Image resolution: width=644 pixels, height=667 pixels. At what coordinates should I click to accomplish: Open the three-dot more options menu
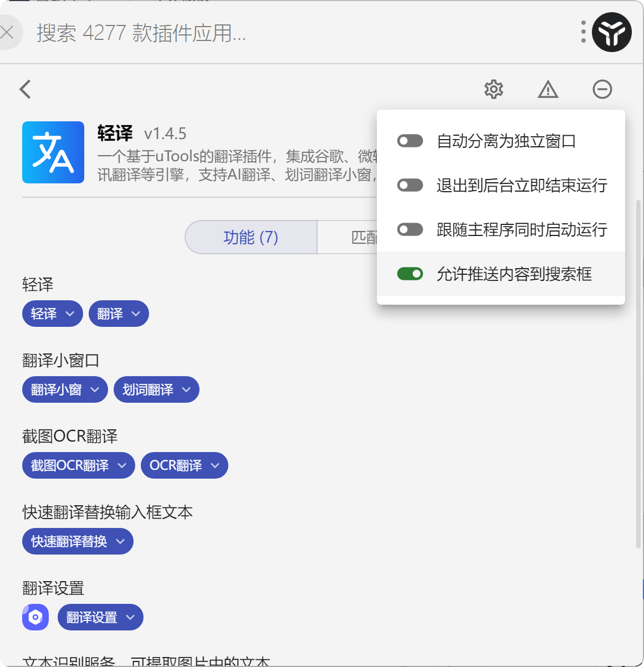tap(584, 32)
